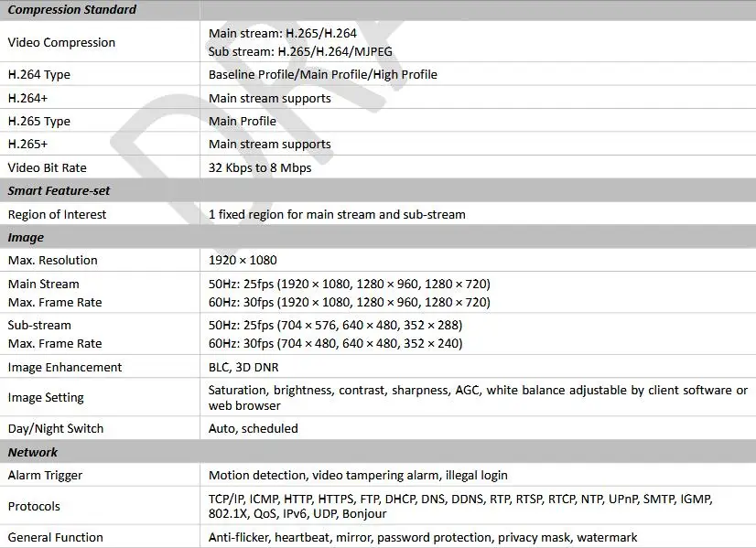Click the 'Main Profile' value cell
The image size is (756, 548).
click(x=243, y=122)
